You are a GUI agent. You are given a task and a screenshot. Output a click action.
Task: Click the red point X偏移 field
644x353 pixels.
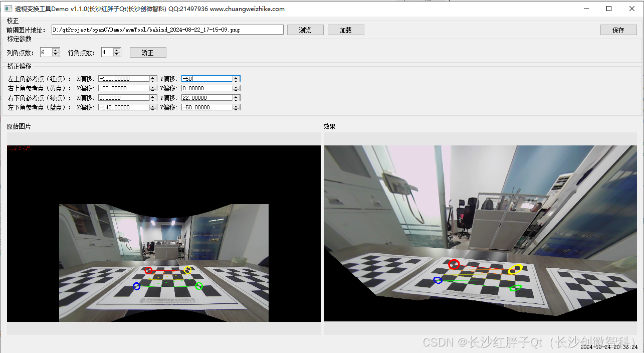(x=124, y=79)
